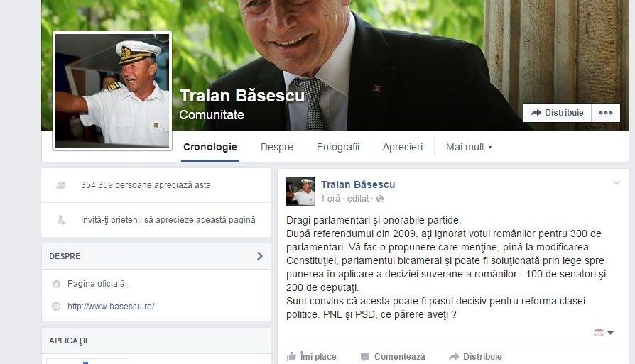The height and width of the screenshot is (364, 635).
Task: Click the Traian Băsescu post author name
Action: (358, 184)
